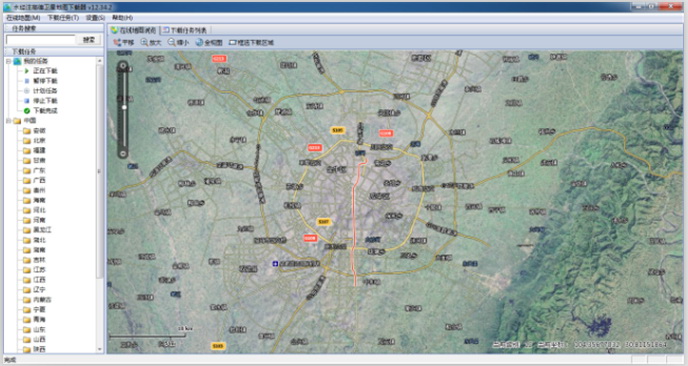Switch to the 下载任务列表 tab
The width and height of the screenshot is (688, 366).
coord(185,30)
